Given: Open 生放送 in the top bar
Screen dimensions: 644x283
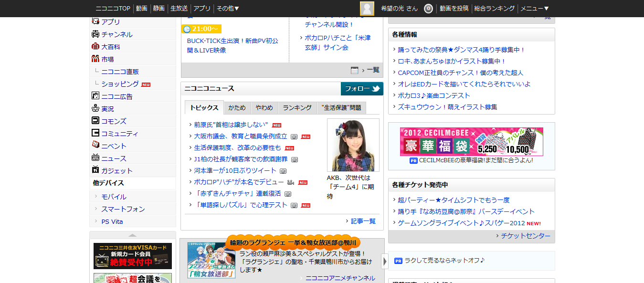Looking at the screenshot, I should point(179,9).
